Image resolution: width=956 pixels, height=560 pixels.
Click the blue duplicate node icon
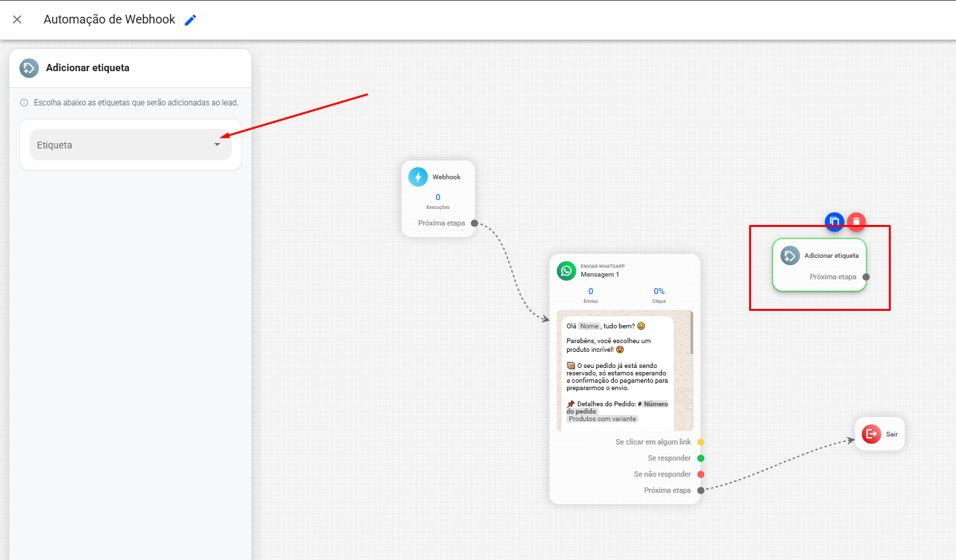[834, 222]
